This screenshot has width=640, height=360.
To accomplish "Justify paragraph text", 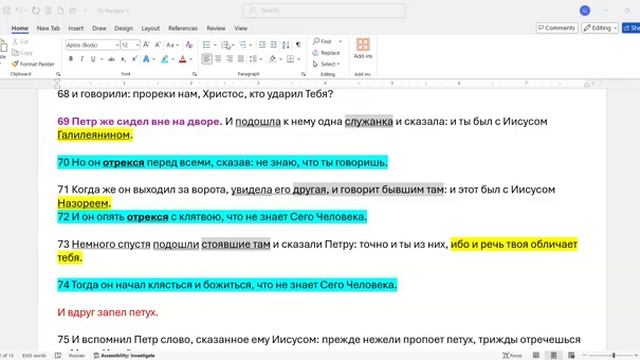I will [x=241, y=59].
